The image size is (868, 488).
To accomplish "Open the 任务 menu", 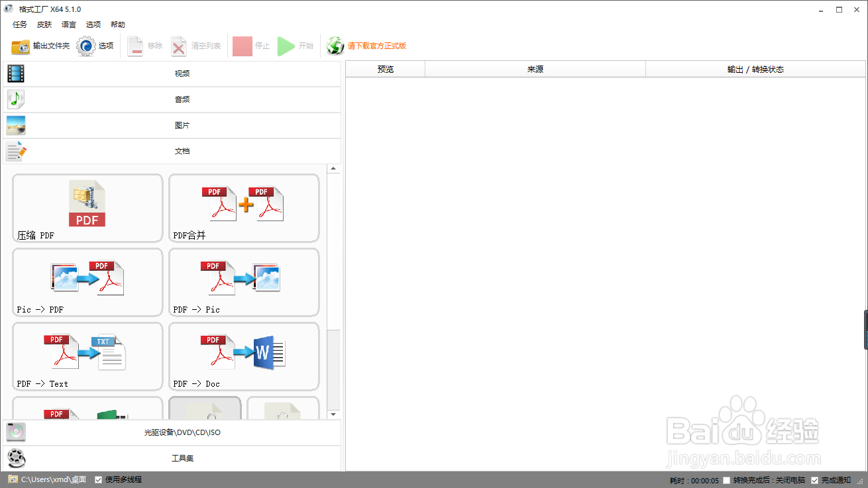I will click(20, 24).
